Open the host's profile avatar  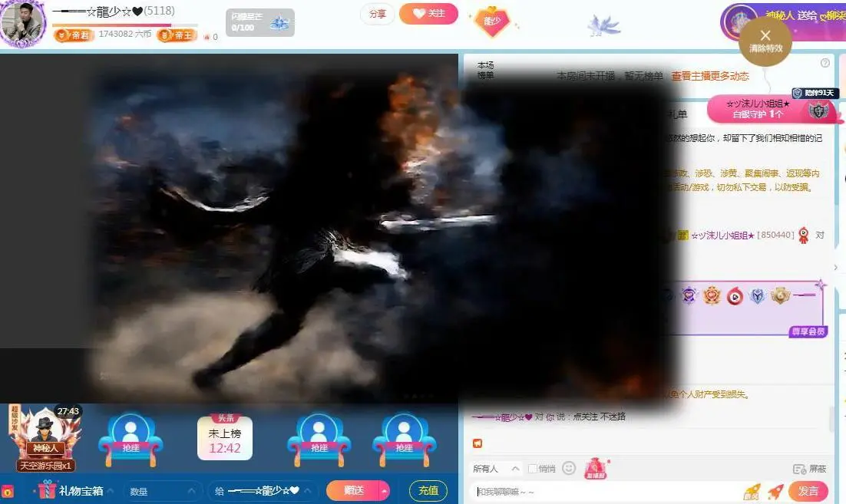tap(23, 23)
